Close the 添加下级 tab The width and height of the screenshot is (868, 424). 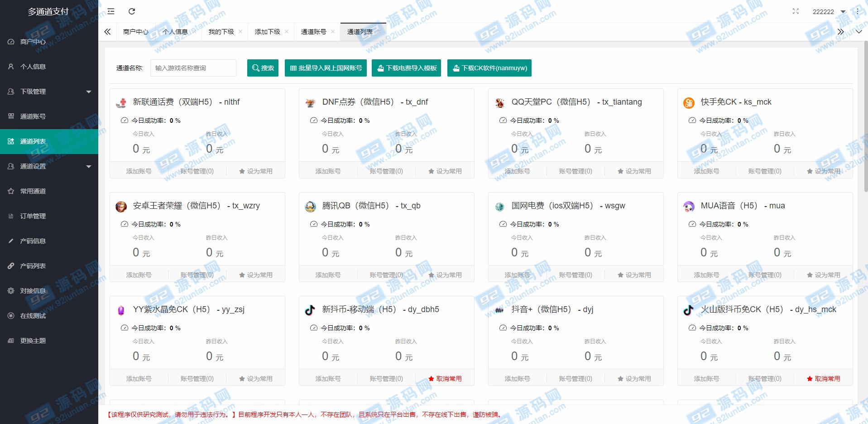click(287, 32)
